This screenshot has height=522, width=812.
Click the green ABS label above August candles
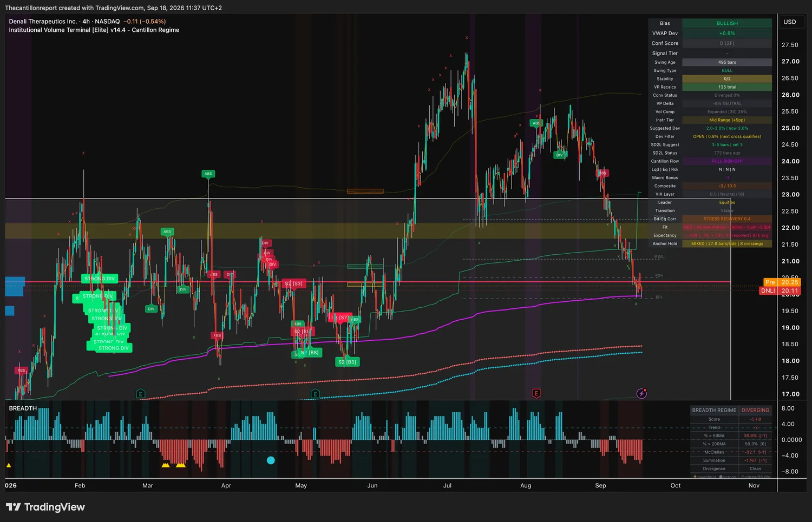536,123
